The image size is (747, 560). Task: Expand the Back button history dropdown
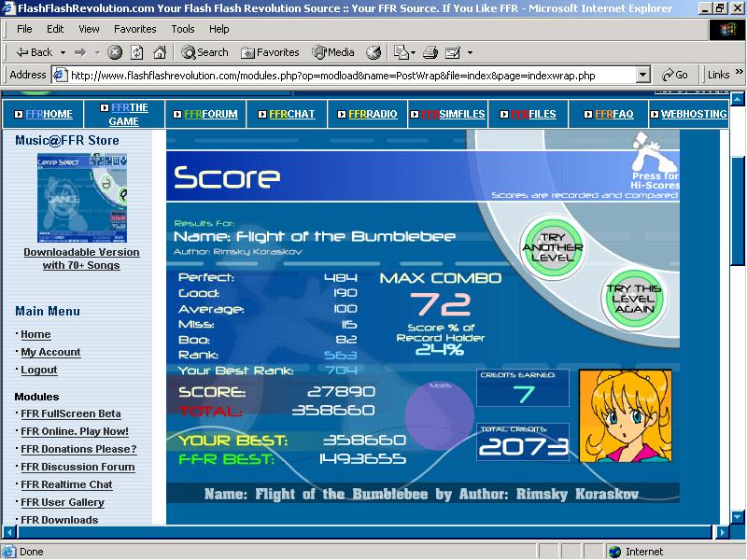pyautogui.click(x=63, y=52)
